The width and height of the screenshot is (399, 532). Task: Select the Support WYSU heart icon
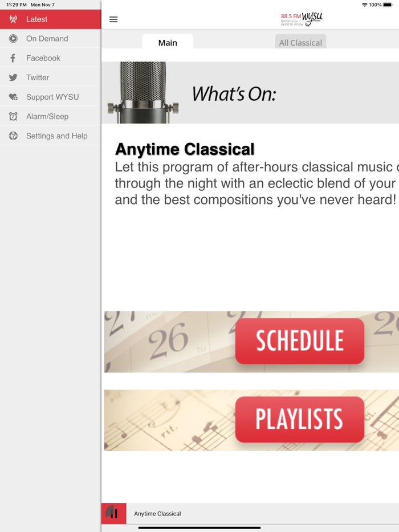13,96
